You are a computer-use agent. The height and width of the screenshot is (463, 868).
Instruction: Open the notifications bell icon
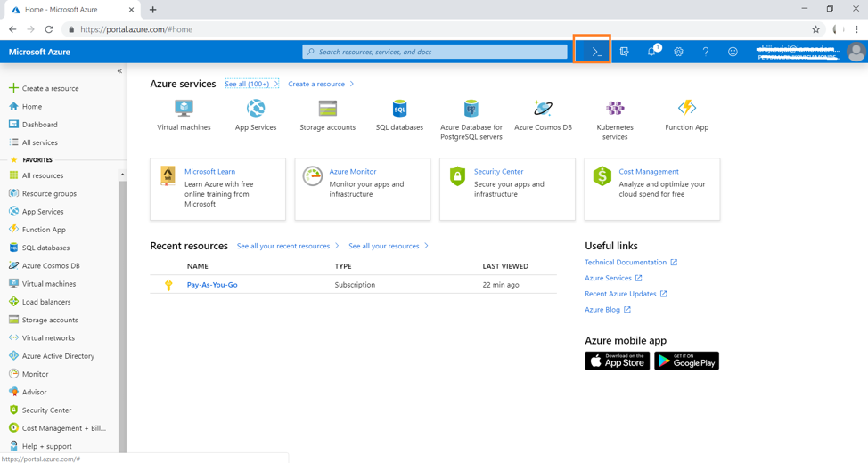coord(651,52)
